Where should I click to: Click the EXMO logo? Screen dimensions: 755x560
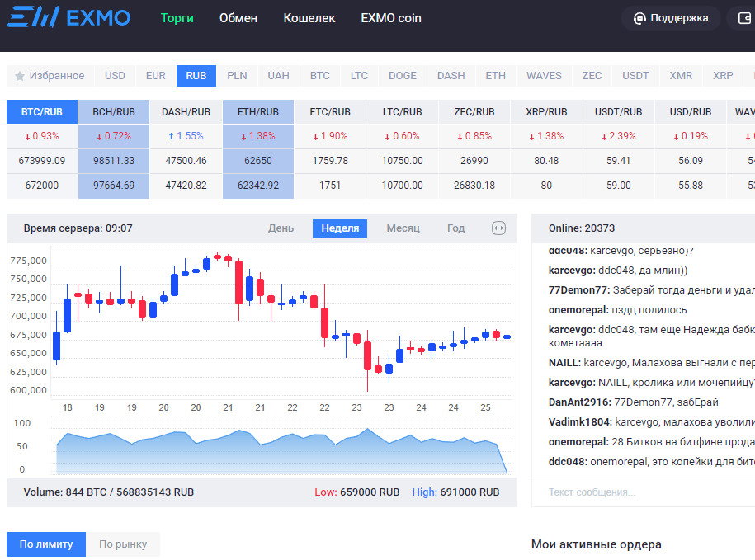tap(68, 17)
